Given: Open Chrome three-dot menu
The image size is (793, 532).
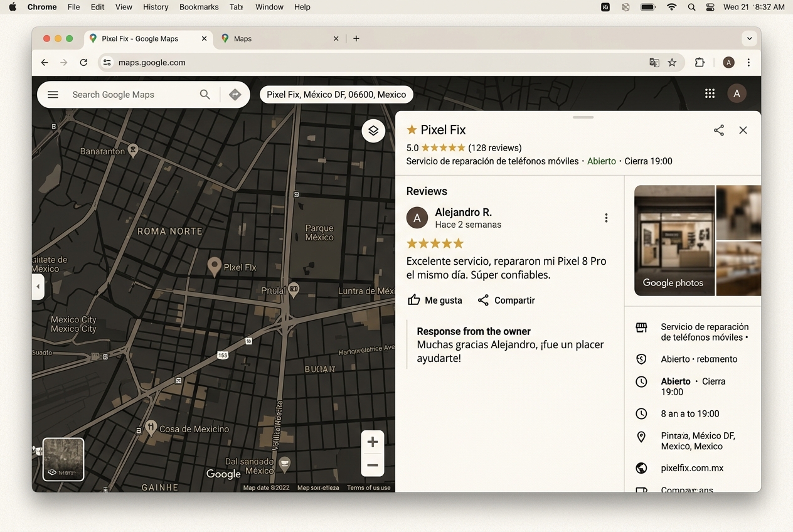Looking at the screenshot, I should coord(748,62).
